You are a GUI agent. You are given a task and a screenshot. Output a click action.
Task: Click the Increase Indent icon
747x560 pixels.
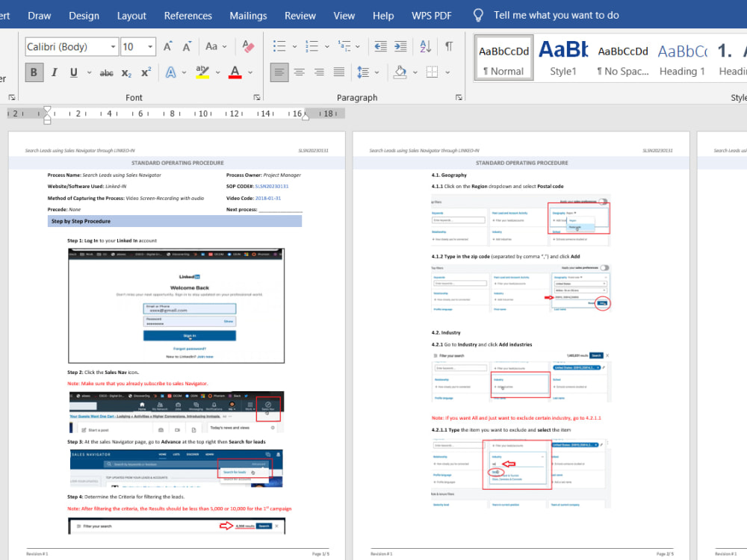click(400, 46)
